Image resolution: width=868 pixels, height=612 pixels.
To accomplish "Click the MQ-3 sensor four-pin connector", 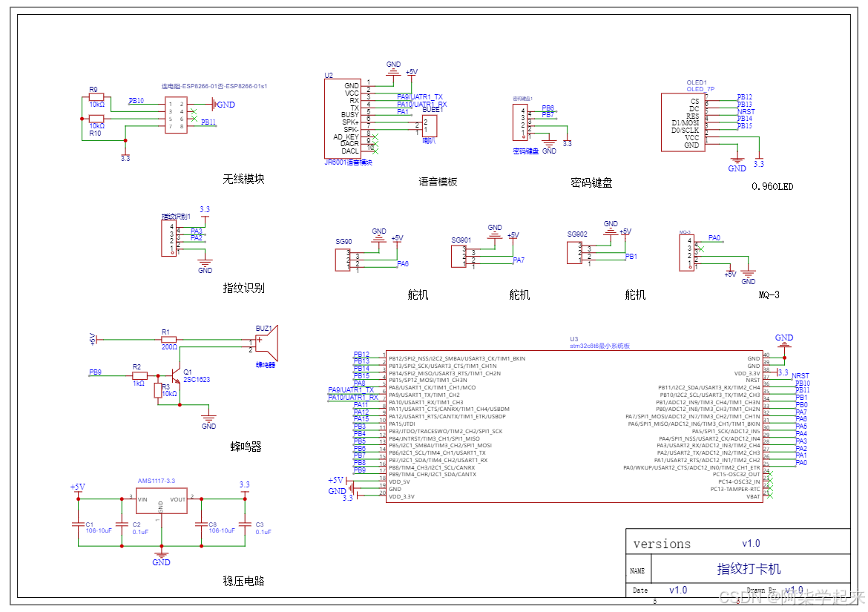I will (687, 253).
